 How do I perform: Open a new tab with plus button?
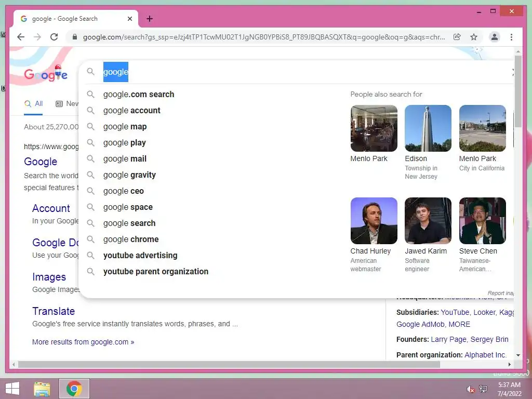150,19
